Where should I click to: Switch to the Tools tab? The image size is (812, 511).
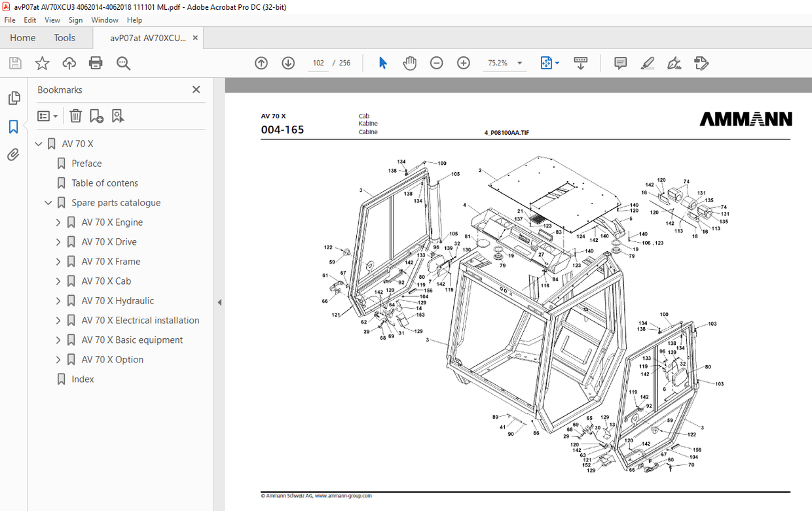[x=64, y=37]
